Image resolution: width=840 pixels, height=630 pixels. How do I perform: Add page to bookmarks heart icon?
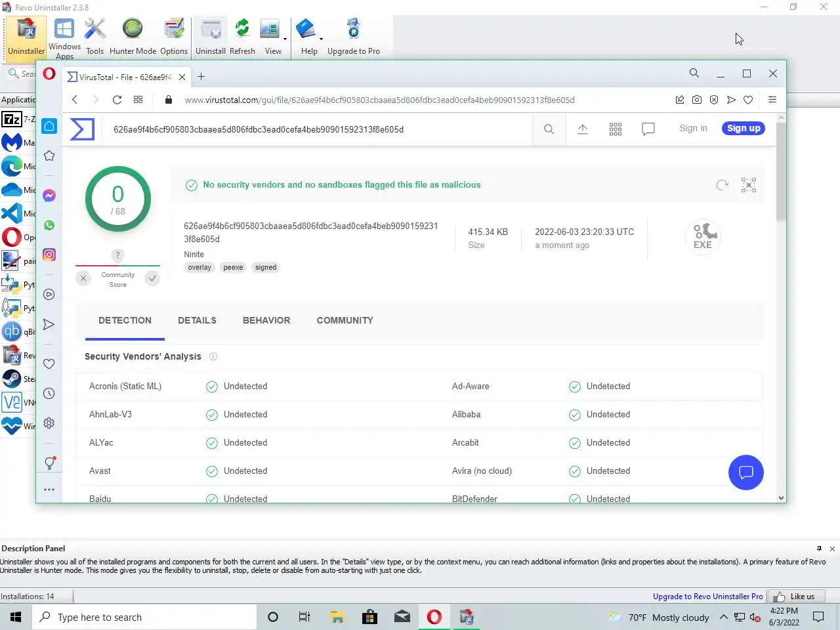[748, 100]
